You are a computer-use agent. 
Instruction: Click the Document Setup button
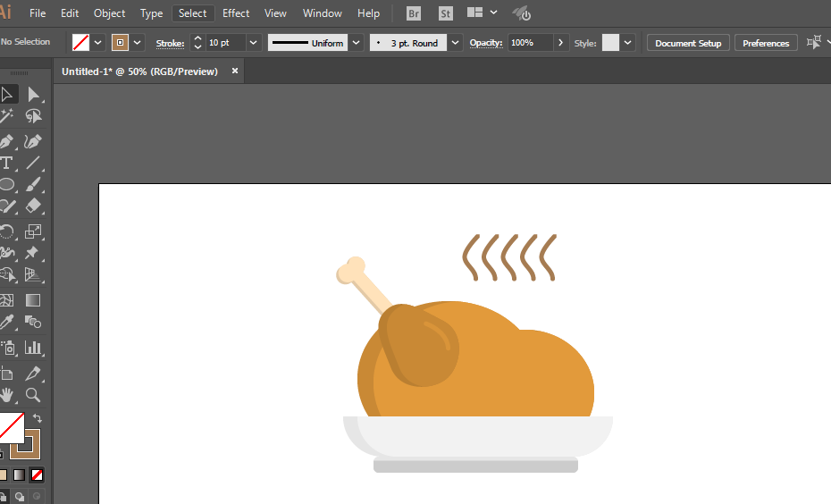pos(687,43)
